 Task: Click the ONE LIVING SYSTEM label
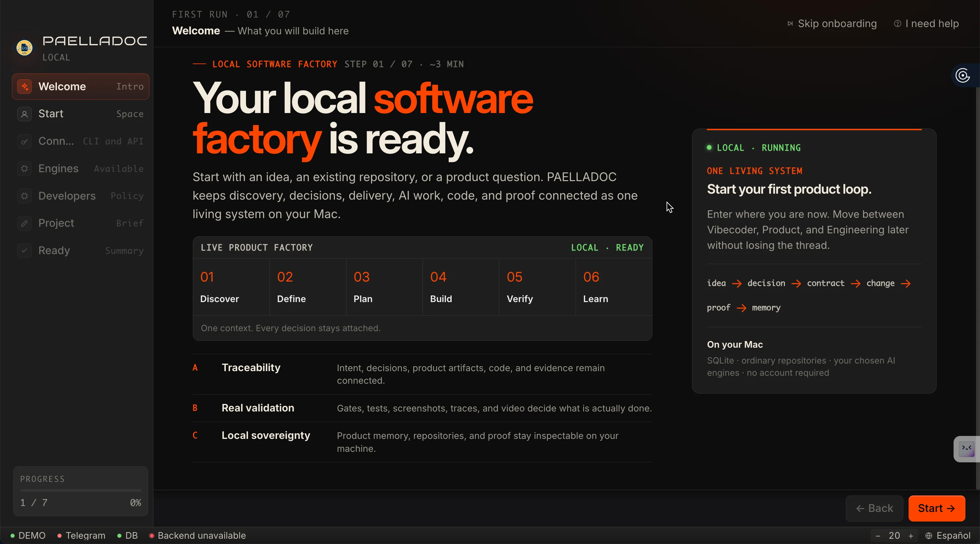(x=755, y=171)
